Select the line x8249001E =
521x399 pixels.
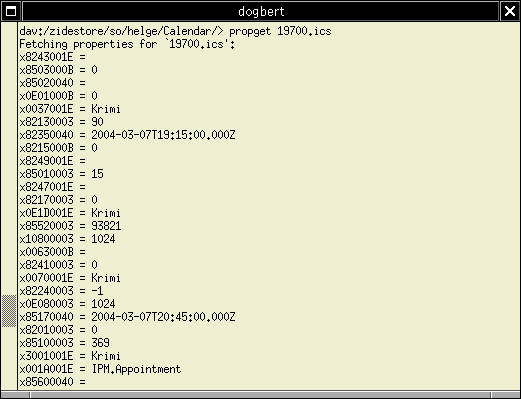(52, 161)
